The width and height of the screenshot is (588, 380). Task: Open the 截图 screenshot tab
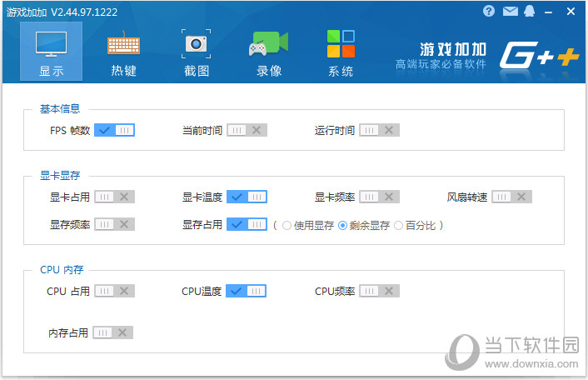point(196,52)
